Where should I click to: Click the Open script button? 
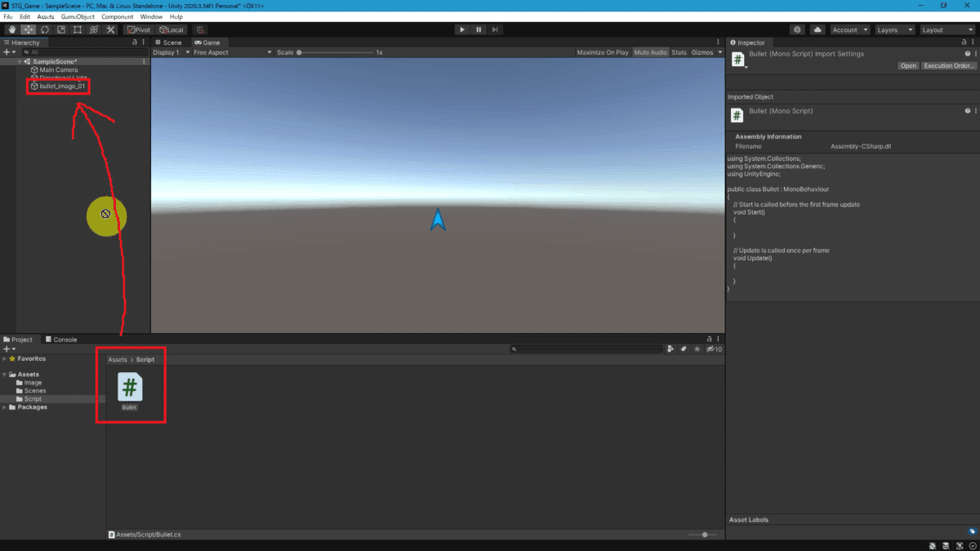click(908, 65)
